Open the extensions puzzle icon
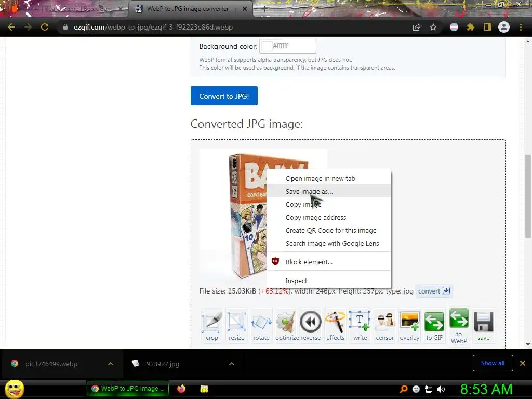Screen dimensions: 532x399 pyautogui.click(x=470, y=27)
